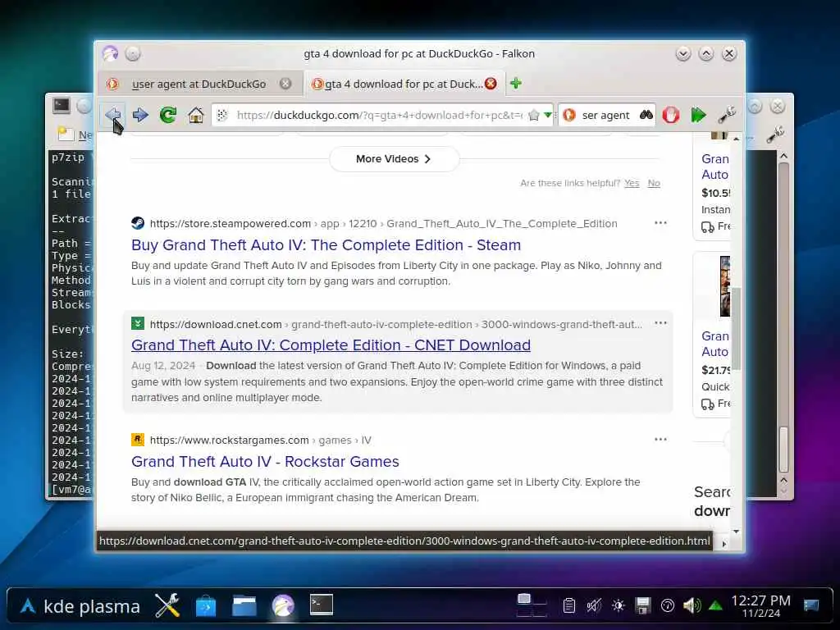Click the 'ser agent' web search field

[606, 115]
